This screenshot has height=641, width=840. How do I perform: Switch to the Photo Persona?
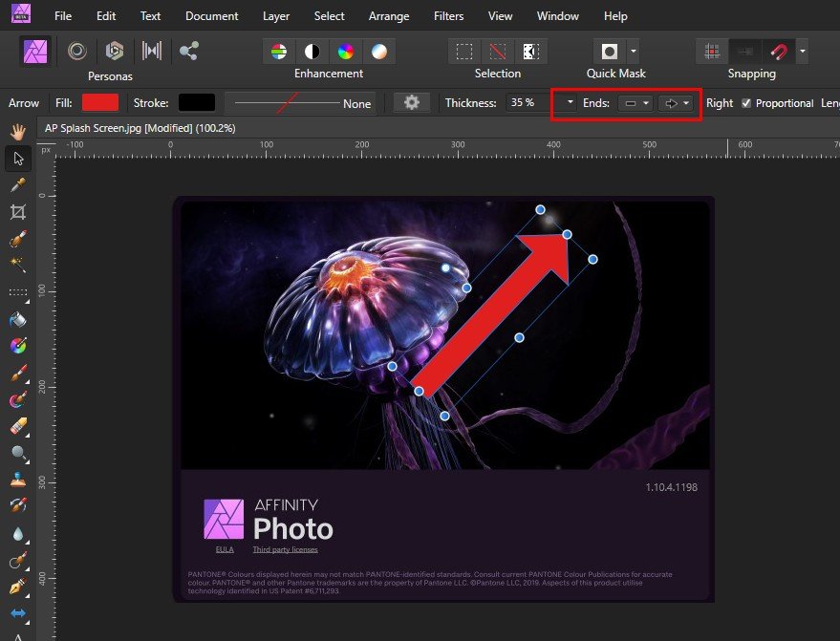coord(35,52)
